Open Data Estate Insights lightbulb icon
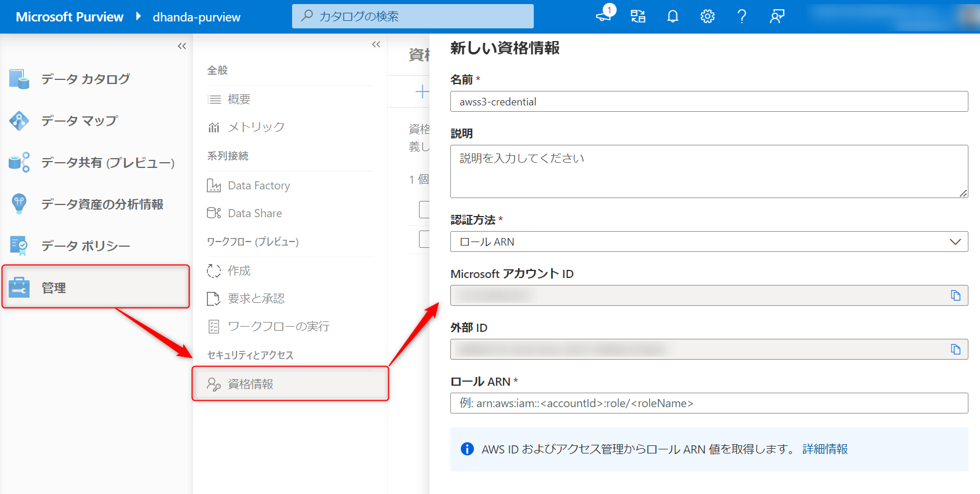980x494 pixels. click(x=19, y=204)
